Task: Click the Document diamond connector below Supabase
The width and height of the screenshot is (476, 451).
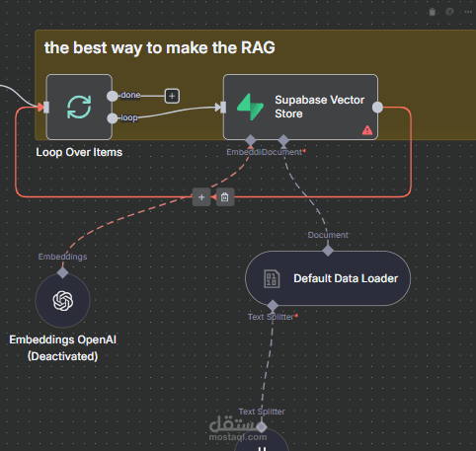Action: point(283,140)
